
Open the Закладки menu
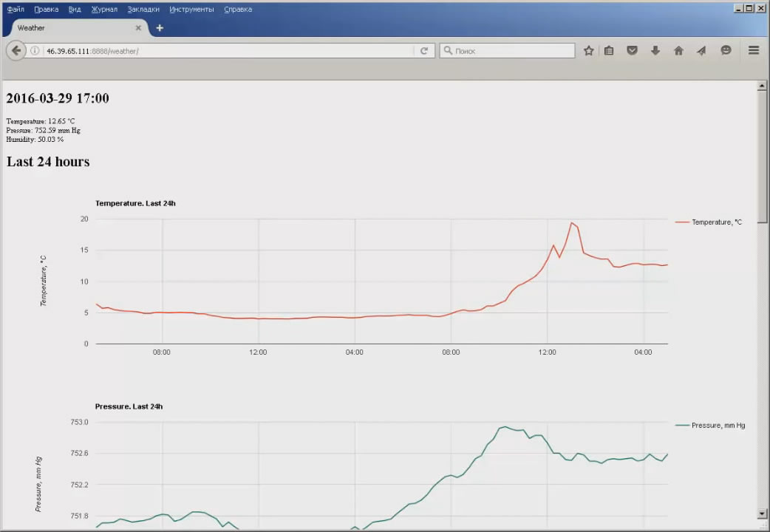click(143, 10)
